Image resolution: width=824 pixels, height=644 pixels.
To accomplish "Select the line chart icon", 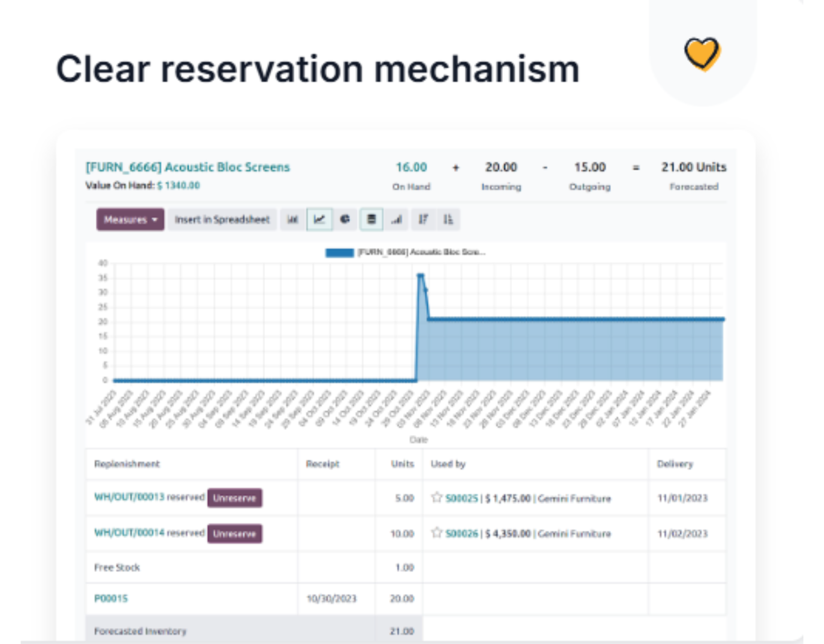I will click(x=319, y=219).
